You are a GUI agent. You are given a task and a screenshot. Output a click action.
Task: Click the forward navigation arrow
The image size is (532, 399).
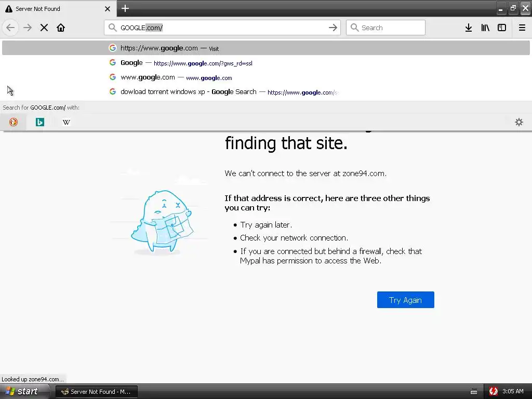click(28, 28)
